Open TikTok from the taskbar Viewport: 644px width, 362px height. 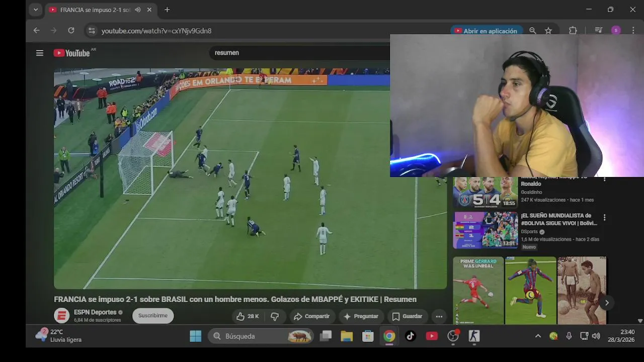coord(411,336)
